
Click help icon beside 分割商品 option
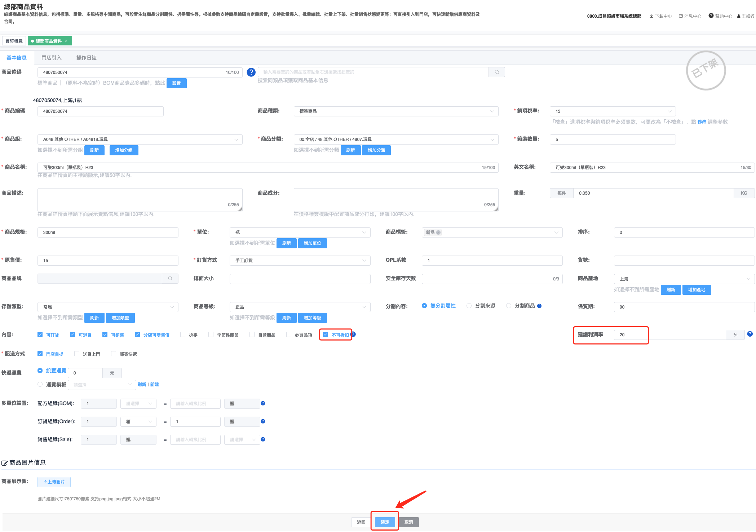tap(539, 306)
